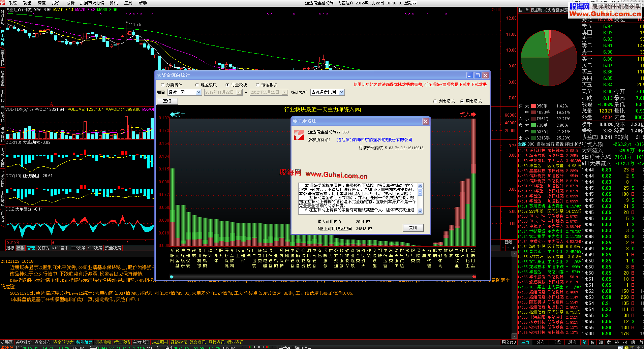Click 另存为 under the chart
Image resolution: width=644 pixels, height=349 pixels.
(x=43, y=248)
